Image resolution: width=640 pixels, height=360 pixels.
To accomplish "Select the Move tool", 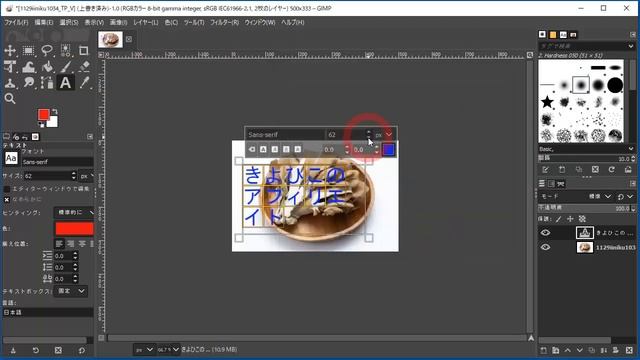I will coord(10,51).
